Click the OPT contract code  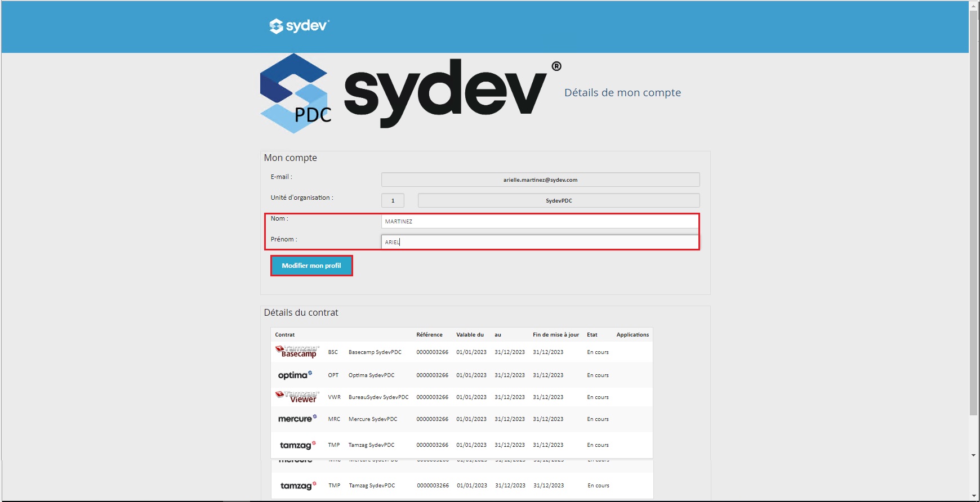pos(333,375)
